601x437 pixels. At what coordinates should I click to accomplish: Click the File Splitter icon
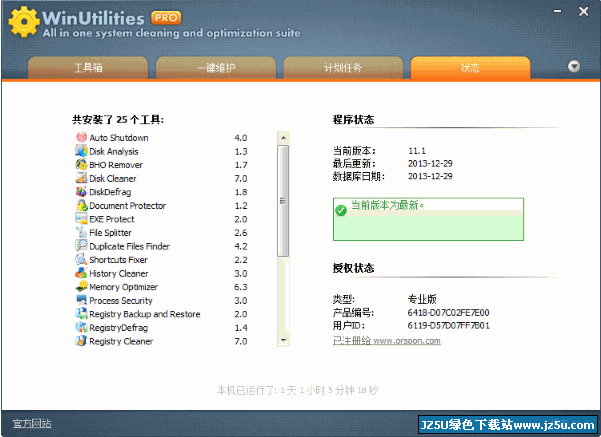click(81, 232)
